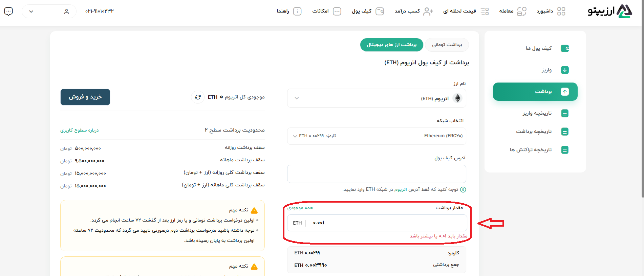This screenshot has height=276, width=644.
Task: Switch to the crypto withdrawal (برداشت ارز های دیجیتال) tab
Action: (x=392, y=45)
